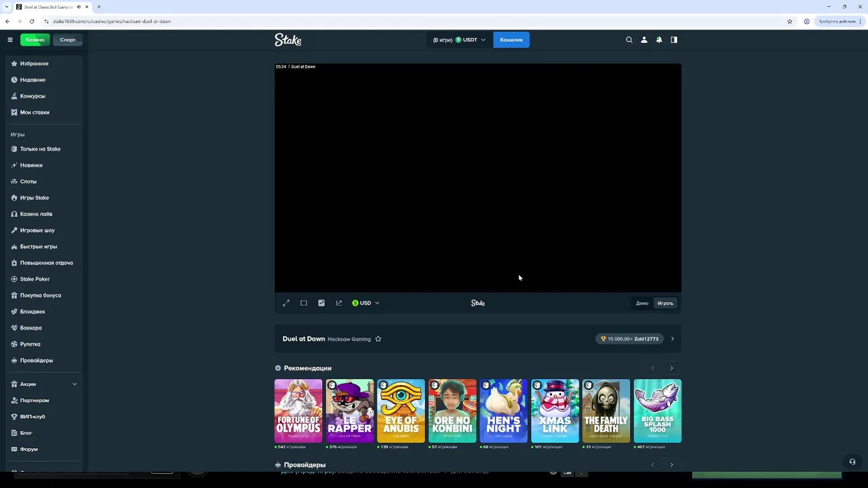Show next recommended games arrow
The height and width of the screenshot is (488, 868).
(671, 368)
